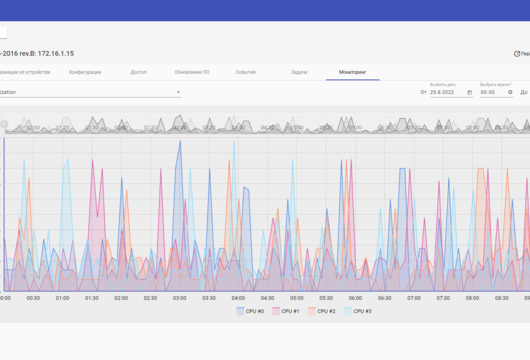Grab the range slider handle on overview chart
Viewport: 530px width, 360px height.
[4, 124]
